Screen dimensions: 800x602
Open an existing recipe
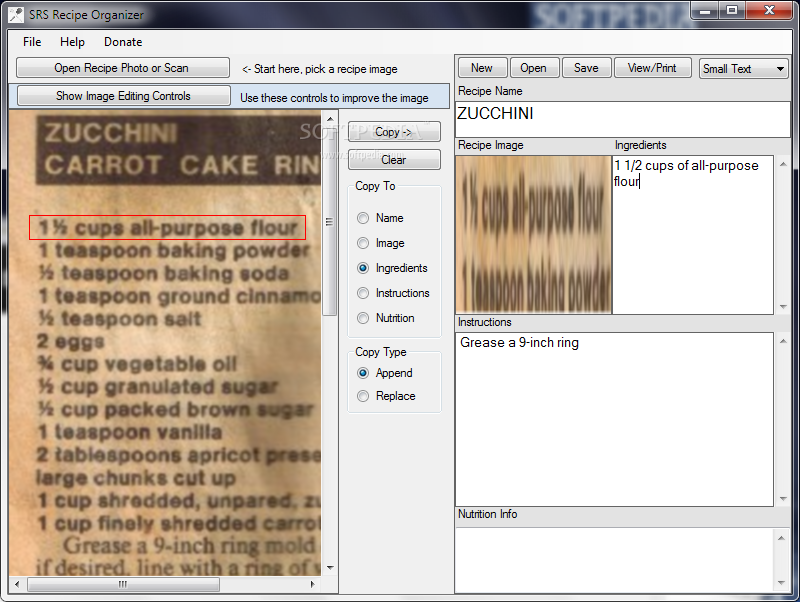point(534,68)
